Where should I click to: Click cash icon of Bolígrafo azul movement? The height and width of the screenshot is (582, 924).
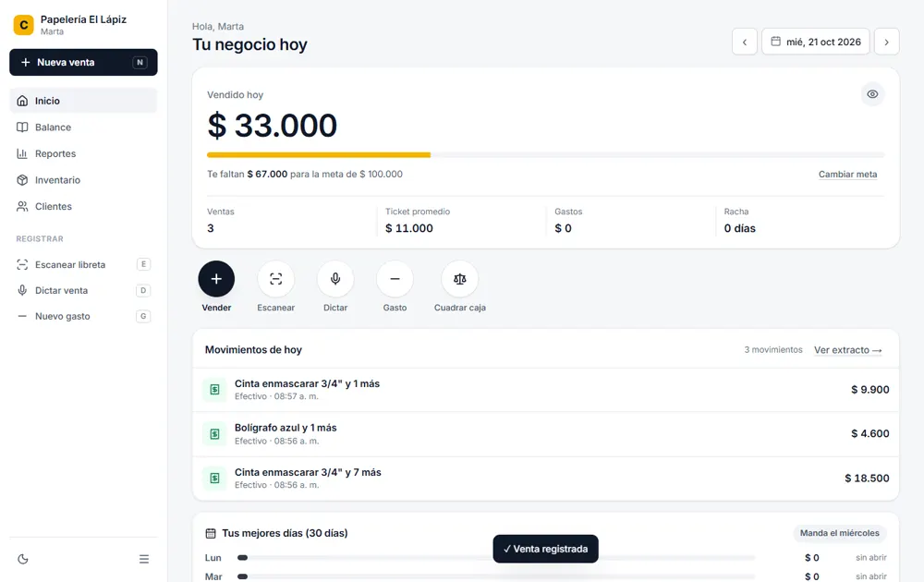click(214, 433)
